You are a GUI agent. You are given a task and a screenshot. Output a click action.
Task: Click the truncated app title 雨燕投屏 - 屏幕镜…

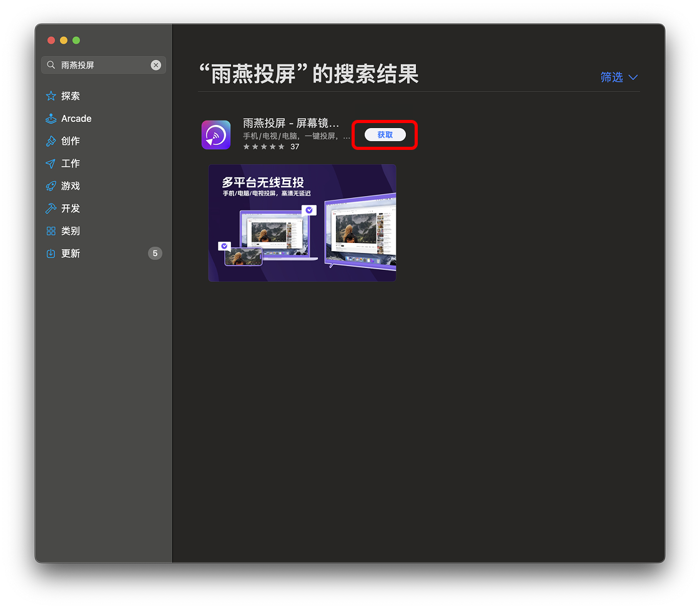(x=290, y=123)
